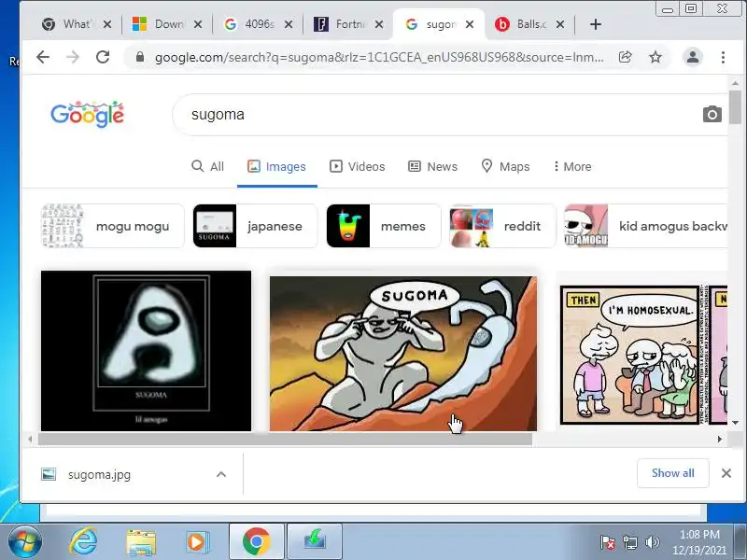This screenshot has height=560, width=747.
Task: Launch Internet Explorer from taskbar
Action: click(83, 541)
